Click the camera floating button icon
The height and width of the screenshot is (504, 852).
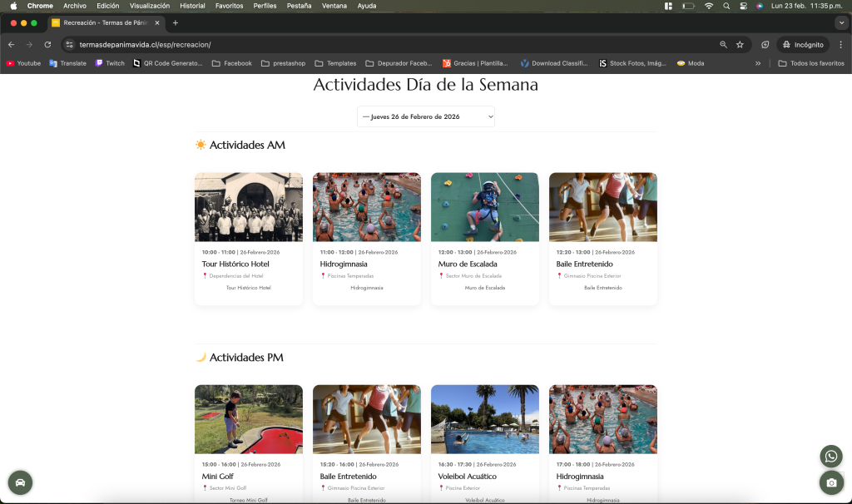[x=830, y=482]
